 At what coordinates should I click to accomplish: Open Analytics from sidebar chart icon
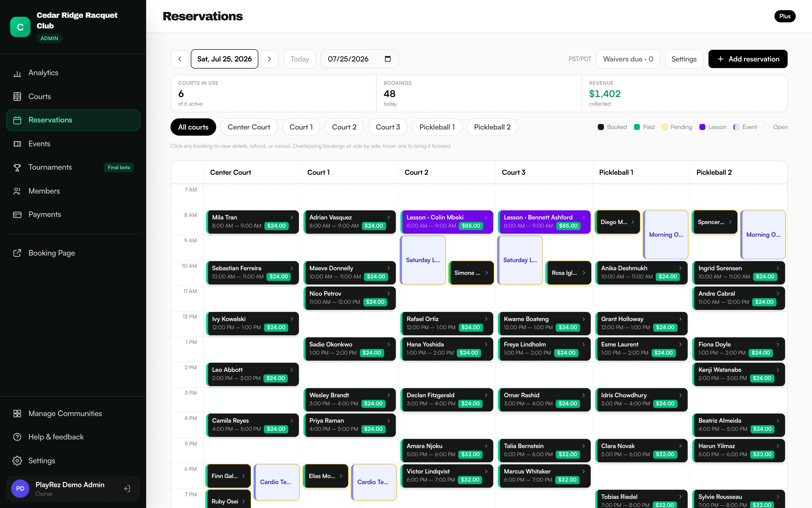[17, 73]
